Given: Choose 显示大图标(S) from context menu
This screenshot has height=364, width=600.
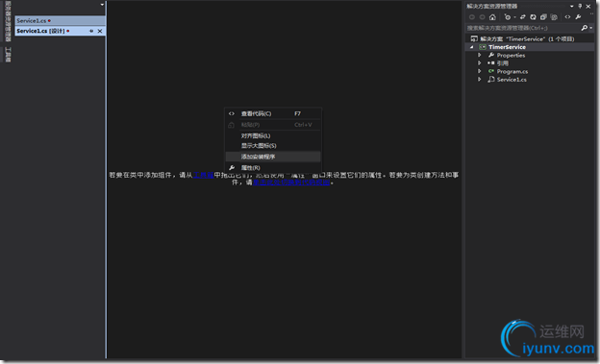Looking at the screenshot, I should pyautogui.click(x=273, y=146).
